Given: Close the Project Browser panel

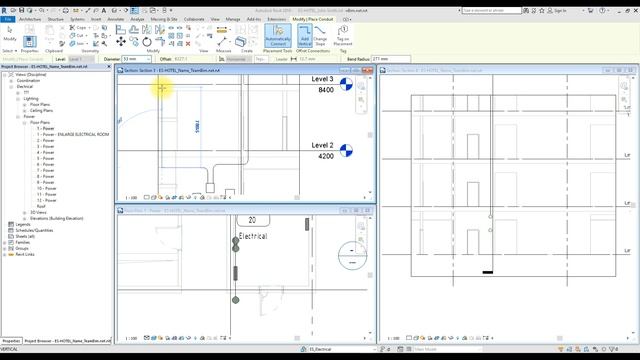Looking at the screenshot, I should tap(109, 67).
